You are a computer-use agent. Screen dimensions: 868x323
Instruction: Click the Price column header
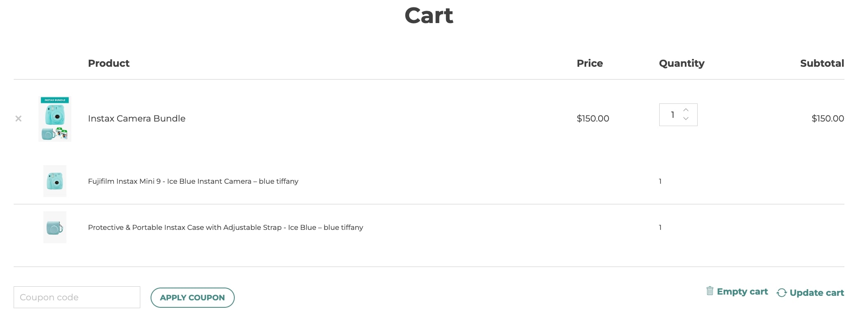[x=590, y=63]
